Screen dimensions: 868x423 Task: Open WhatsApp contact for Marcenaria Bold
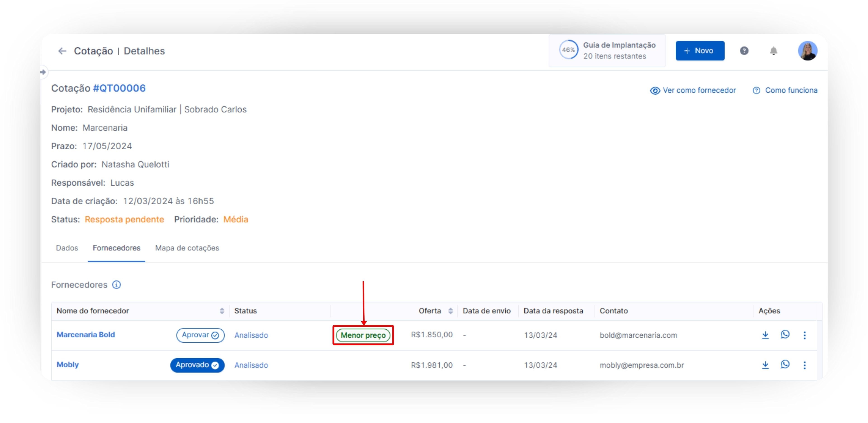pos(785,334)
